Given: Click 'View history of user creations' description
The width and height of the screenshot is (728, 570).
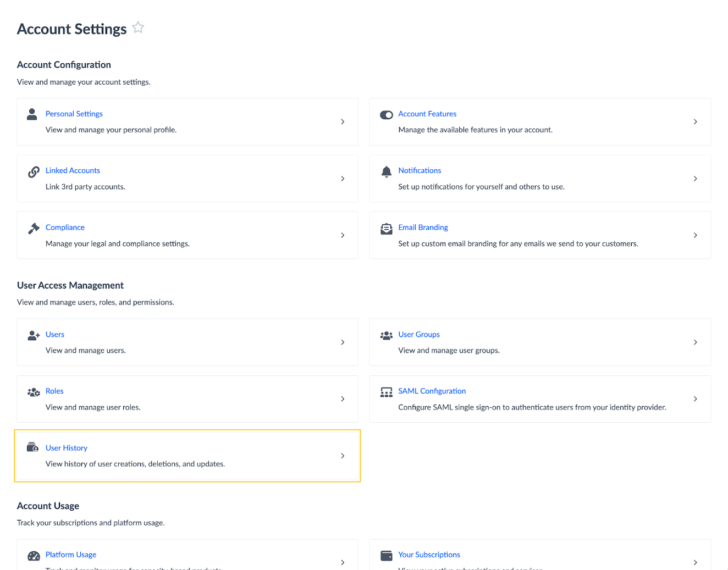Looking at the screenshot, I should click(135, 464).
